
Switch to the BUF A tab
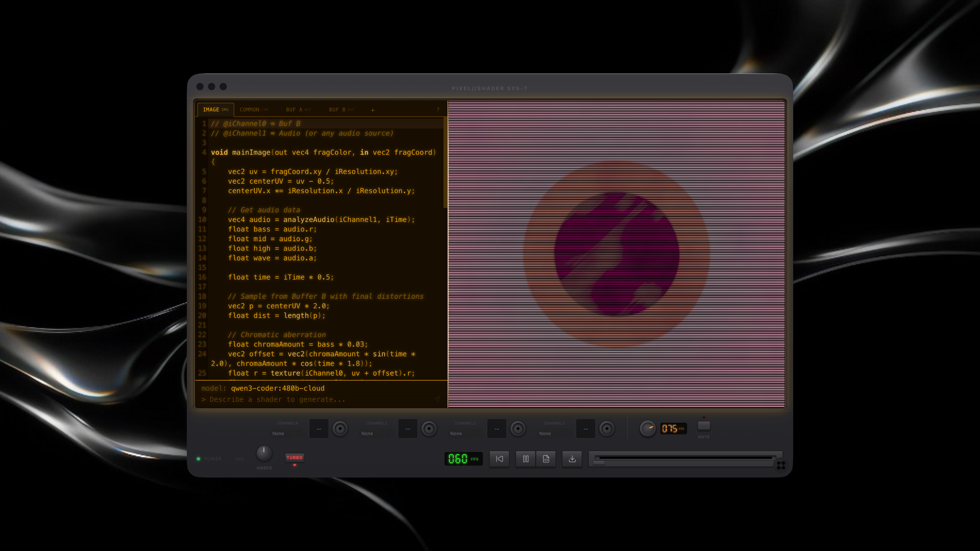pos(298,110)
